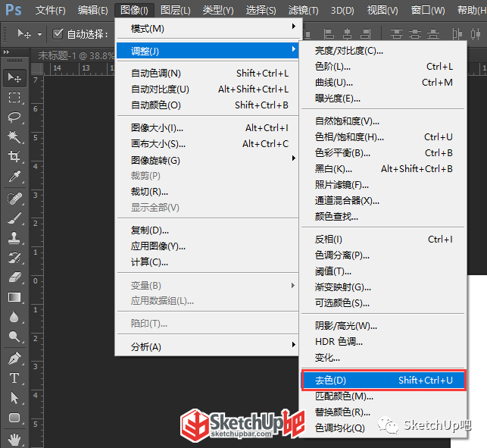Select the Dodge tool
The height and width of the screenshot is (448, 487).
(14, 337)
